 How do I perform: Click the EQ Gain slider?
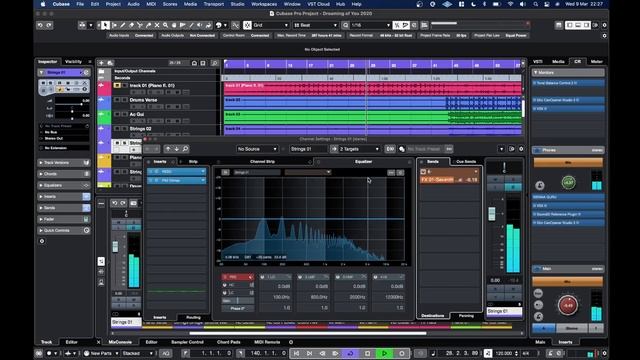pyautogui.click(x=238, y=301)
